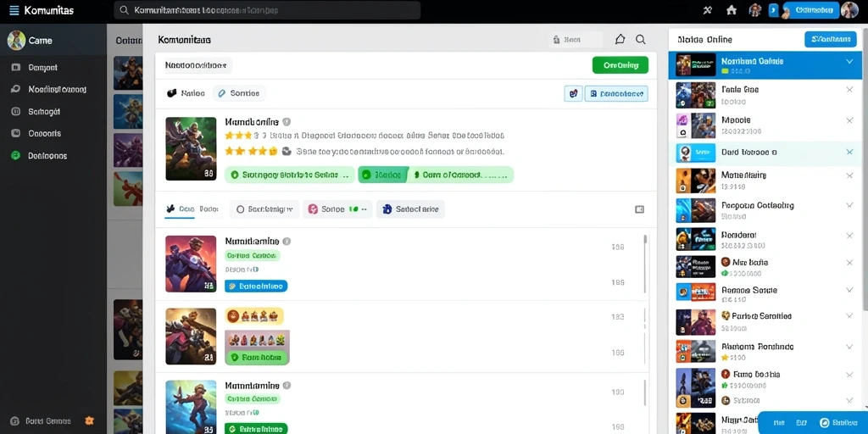Open the profile avatar at far top right

click(x=849, y=10)
